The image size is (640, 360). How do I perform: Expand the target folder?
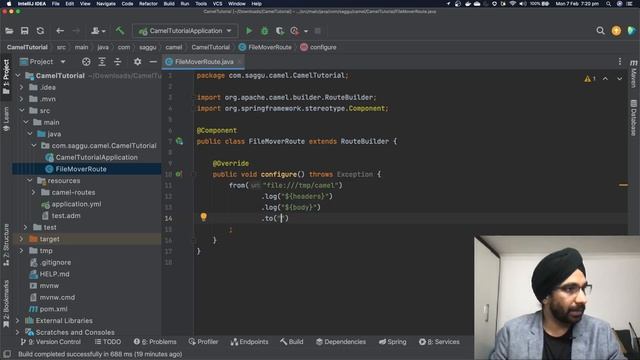click(x=22, y=239)
